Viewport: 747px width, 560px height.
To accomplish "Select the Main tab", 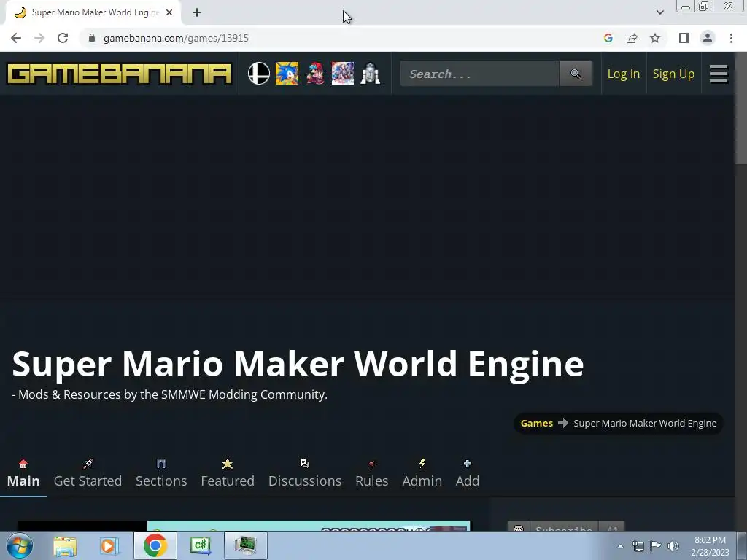I will click(x=23, y=474).
